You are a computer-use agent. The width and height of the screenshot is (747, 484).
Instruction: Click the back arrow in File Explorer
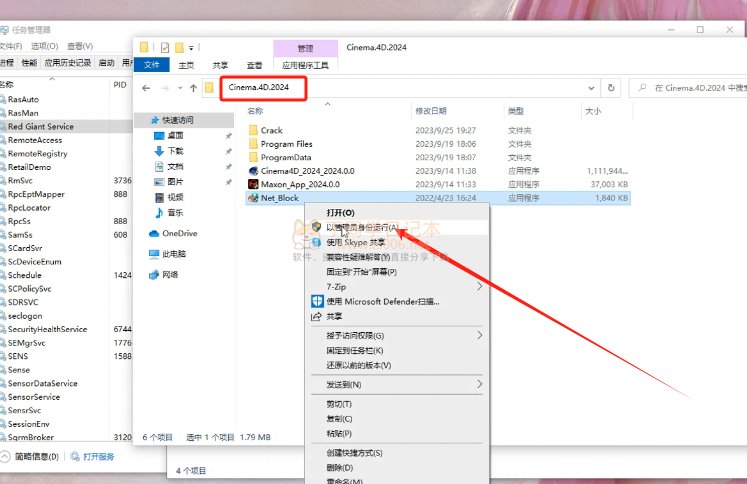click(x=146, y=88)
